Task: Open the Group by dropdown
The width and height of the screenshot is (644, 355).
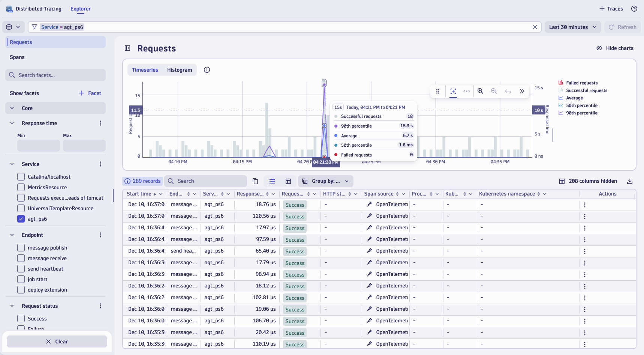Action: (325, 181)
